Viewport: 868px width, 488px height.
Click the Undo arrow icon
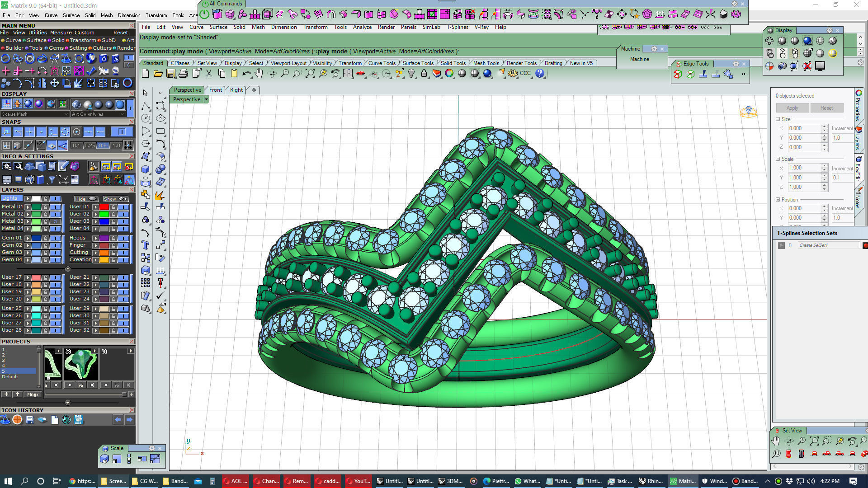pyautogui.click(x=246, y=73)
